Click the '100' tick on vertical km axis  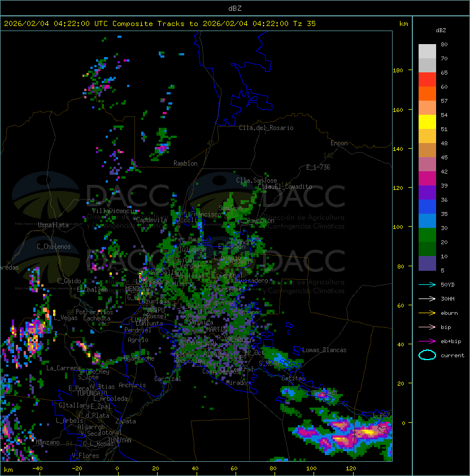[x=398, y=227]
